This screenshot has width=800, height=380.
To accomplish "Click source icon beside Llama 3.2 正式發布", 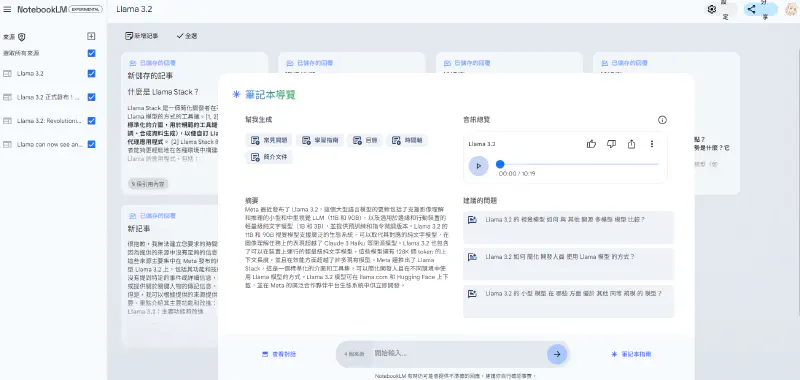I will [x=7, y=97].
